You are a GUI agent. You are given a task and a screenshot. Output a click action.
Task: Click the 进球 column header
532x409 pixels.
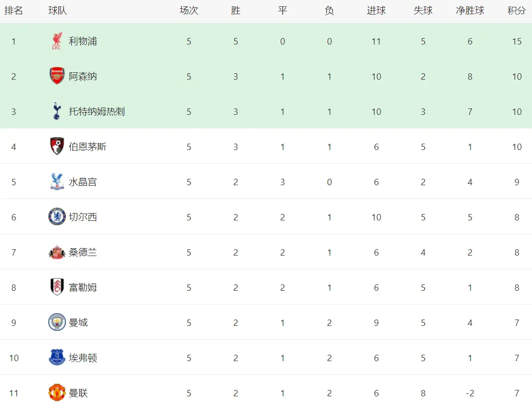point(376,11)
